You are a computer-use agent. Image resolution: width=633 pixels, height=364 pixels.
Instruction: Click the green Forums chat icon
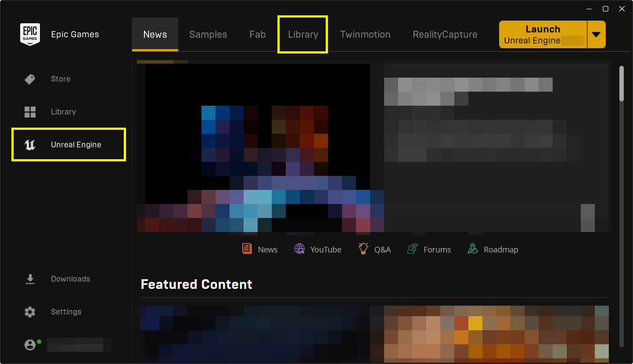coord(412,249)
